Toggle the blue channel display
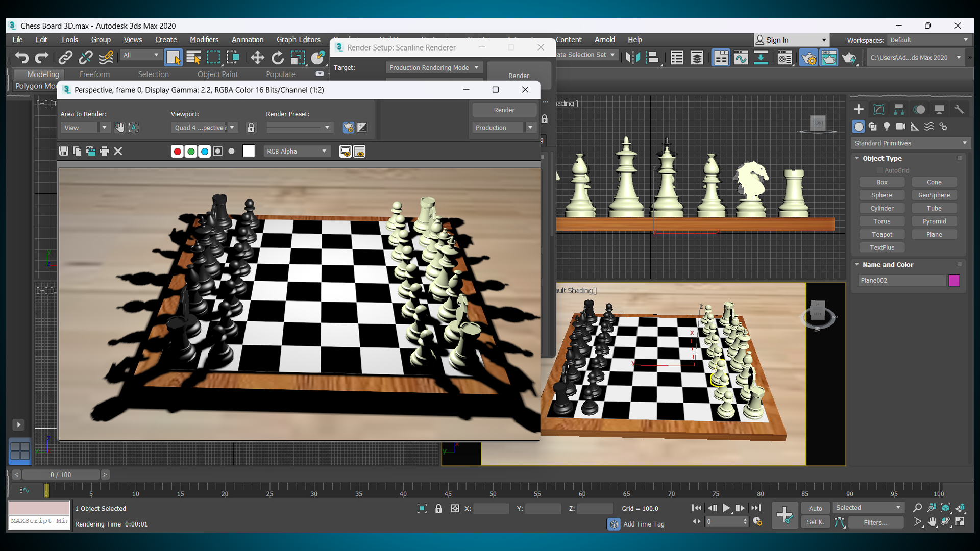980x551 pixels. (205, 151)
